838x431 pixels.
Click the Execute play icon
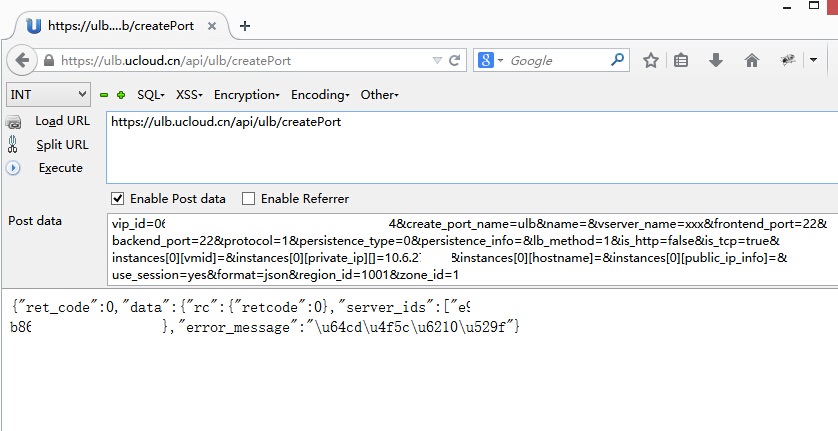13,168
